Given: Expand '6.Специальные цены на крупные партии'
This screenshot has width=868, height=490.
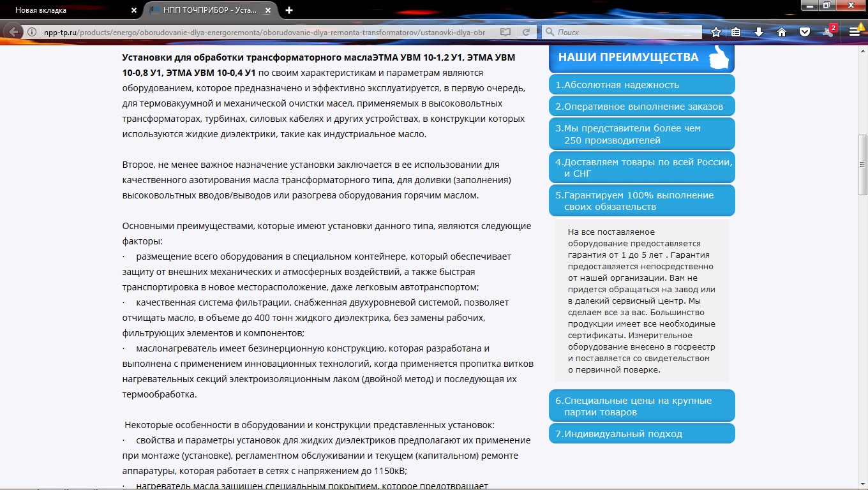Looking at the screenshot, I should (x=641, y=406).
